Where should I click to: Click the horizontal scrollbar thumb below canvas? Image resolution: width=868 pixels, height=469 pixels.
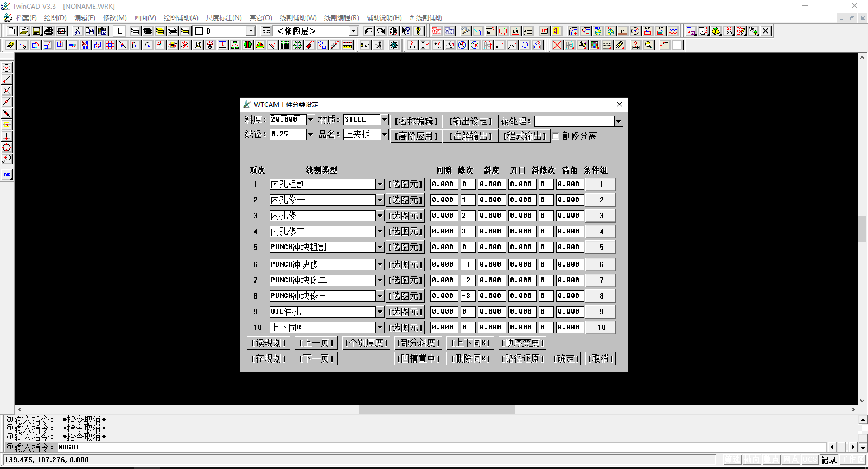pos(436,410)
